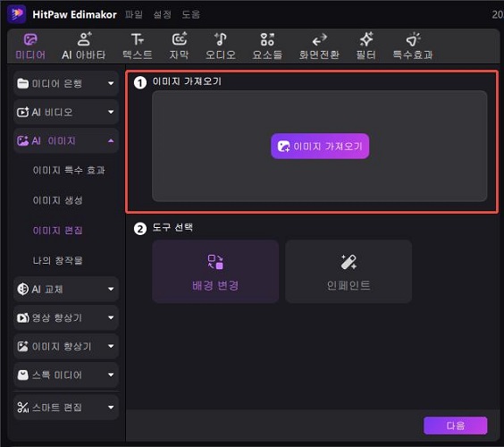Click the 인페인트 magic brush icon
This screenshot has height=447, width=504.
349,262
